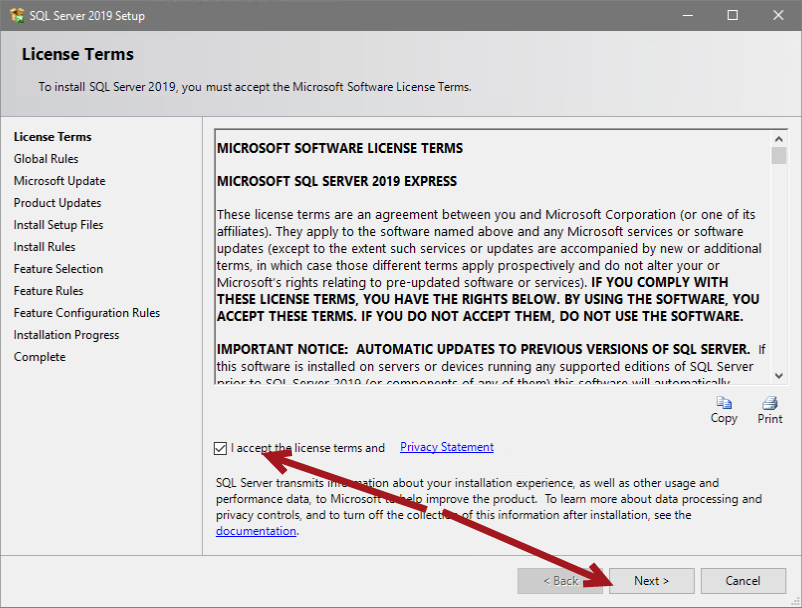This screenshot has height=608, width=802.
Task: Select License Terms step in sidebar
Action: pyautogui.click(x=53, y=137)
